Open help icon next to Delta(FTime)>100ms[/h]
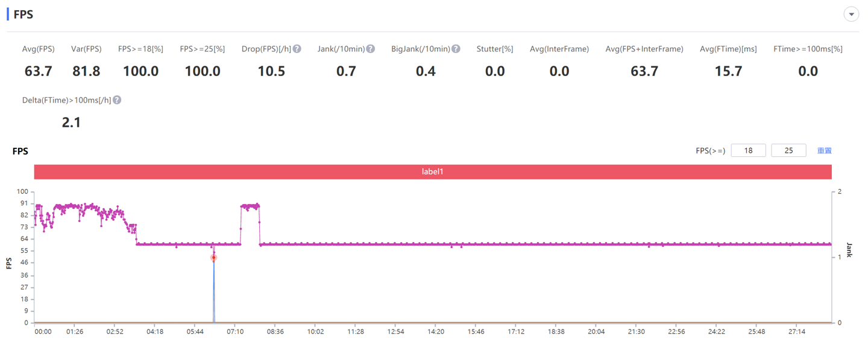The height and width of the screenshot is (338, 868). pyautogui.click(x=117, y=100)
